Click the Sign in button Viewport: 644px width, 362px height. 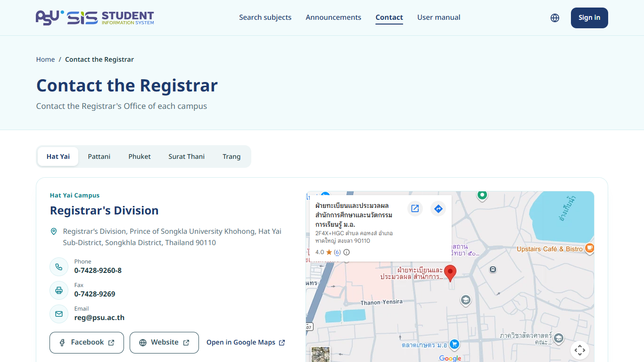(x=589, y=18)
